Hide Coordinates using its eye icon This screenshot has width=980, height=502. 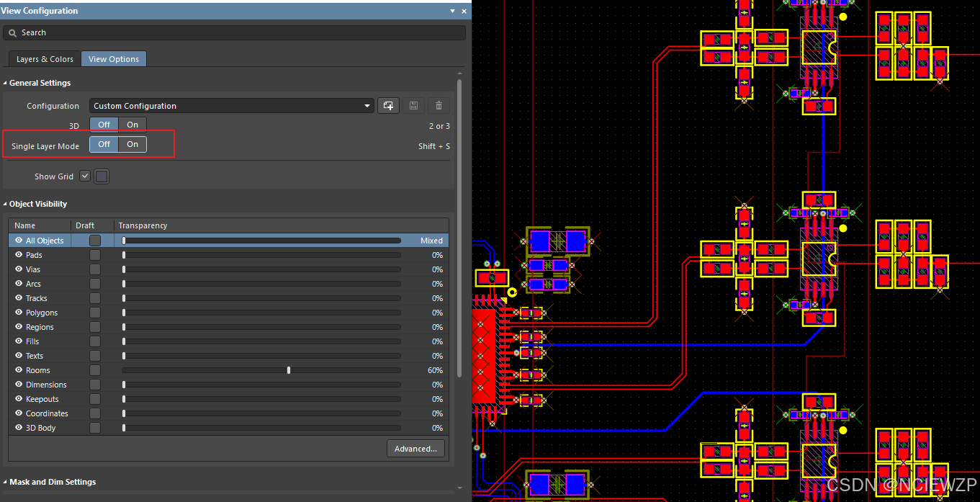(x=19, y=413)
